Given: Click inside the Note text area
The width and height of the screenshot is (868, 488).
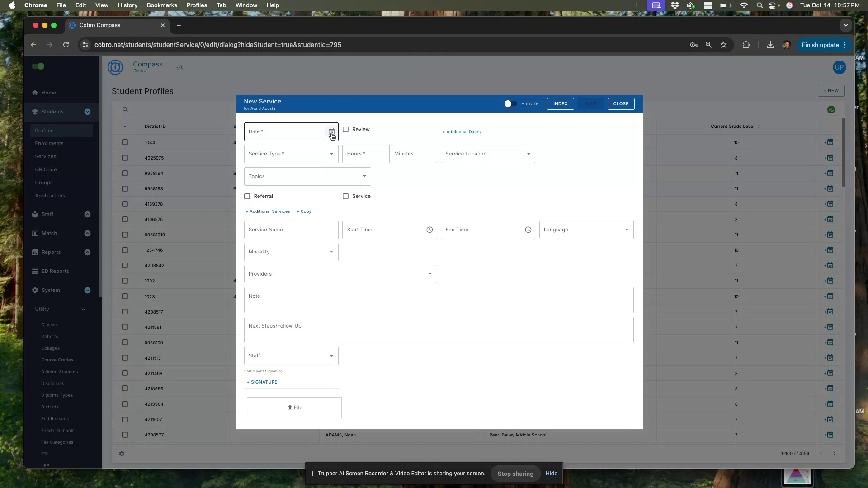Looking at the screenshot, I should [438, 300].
